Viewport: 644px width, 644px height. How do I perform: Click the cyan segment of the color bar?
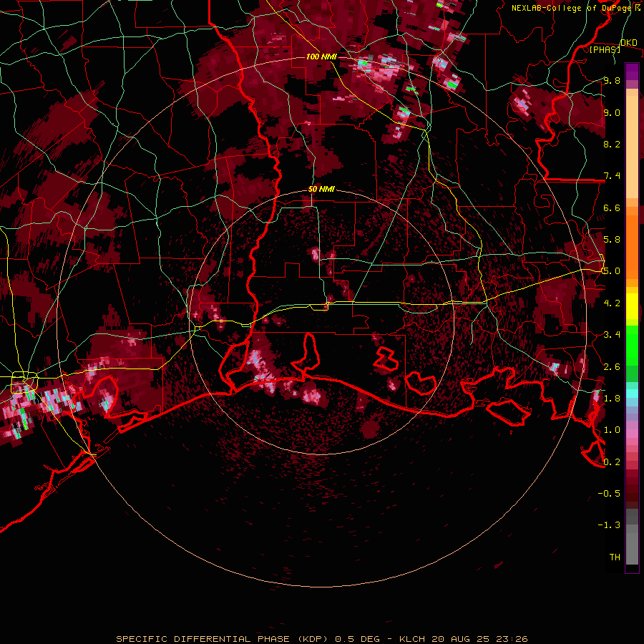(x=632, y=394)
